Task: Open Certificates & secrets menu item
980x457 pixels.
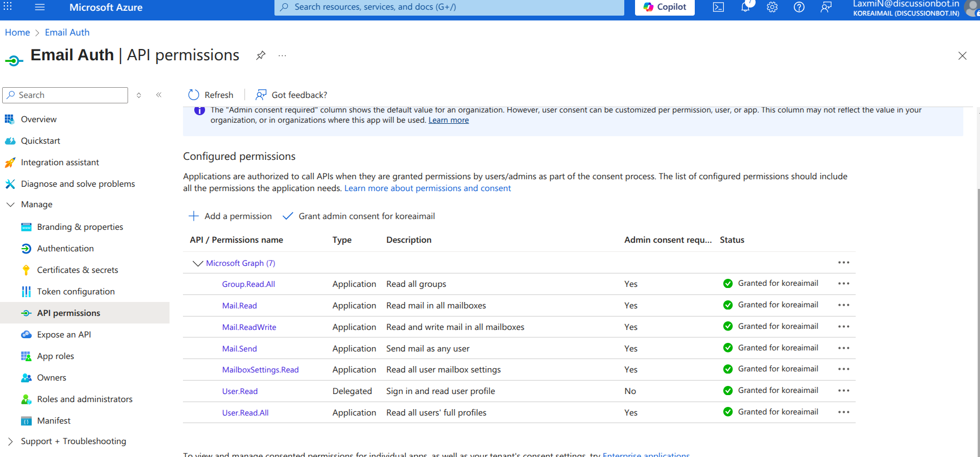Action: pyautogui.click(x=77, y=270)
